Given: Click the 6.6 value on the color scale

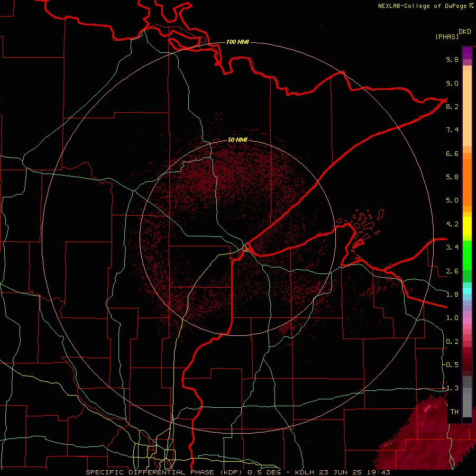Looking at the screenshot, I should tap(452, 153).
